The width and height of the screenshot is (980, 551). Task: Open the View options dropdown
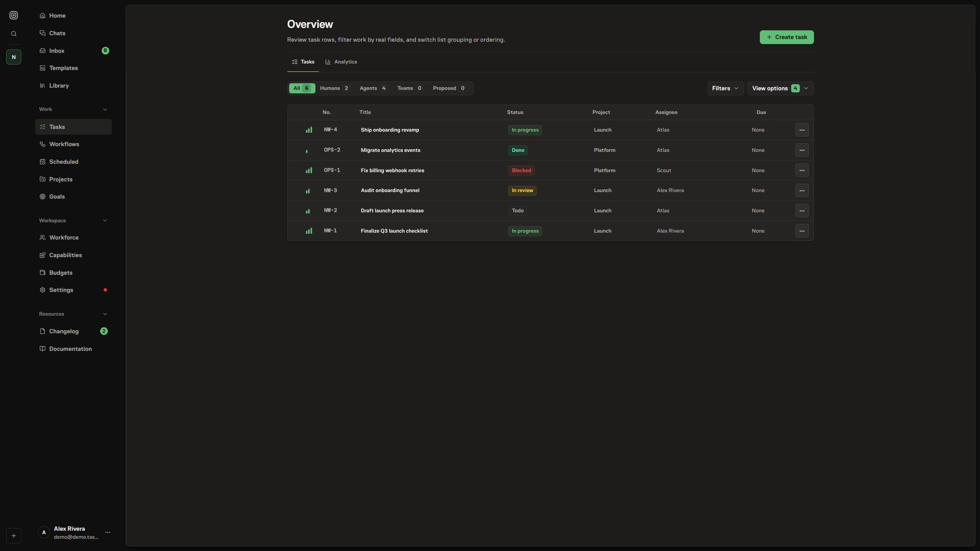click(x=780, y=88)
